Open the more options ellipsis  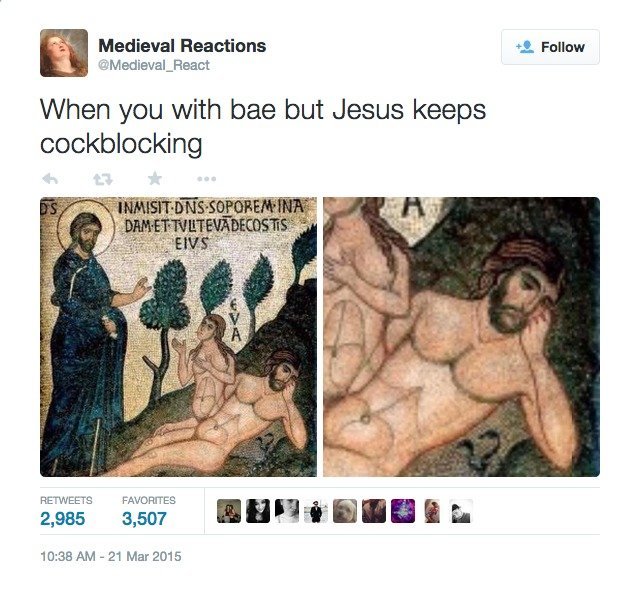207,179
